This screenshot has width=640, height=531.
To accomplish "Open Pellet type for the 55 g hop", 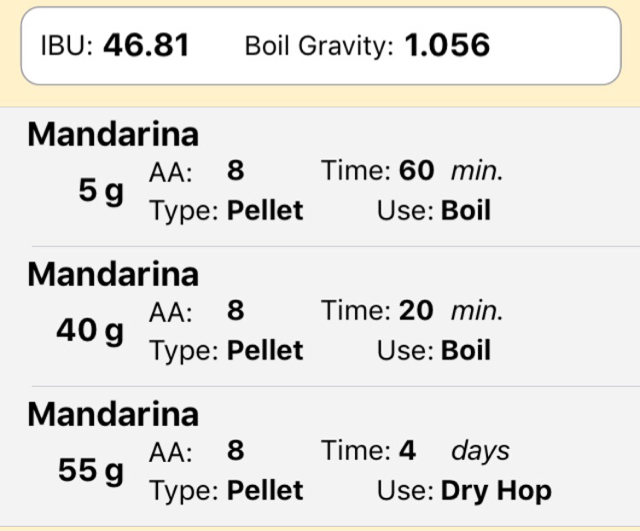I will click(265, 491).
